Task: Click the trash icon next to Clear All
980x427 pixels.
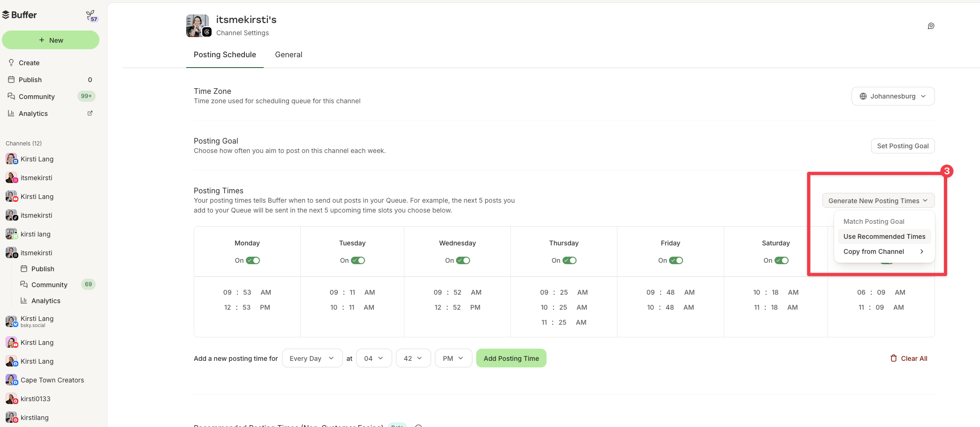Action: coord(893,358)
